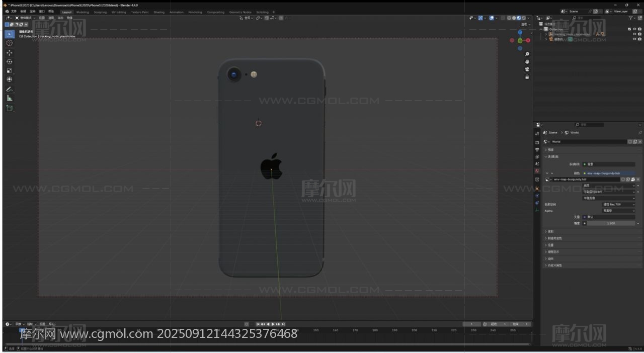Screen dimensions: 644x353
Task: Toggle the pin icon in properties editor
Action: pos(640,133)
